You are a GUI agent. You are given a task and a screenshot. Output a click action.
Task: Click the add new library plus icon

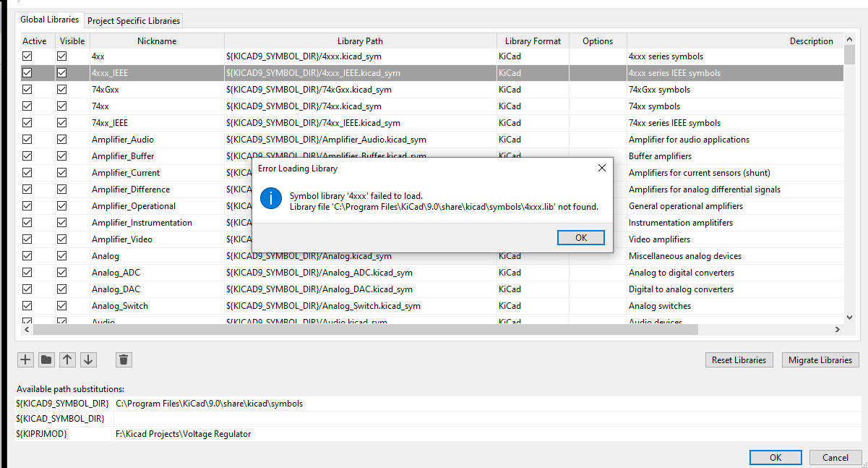(25, 359)
